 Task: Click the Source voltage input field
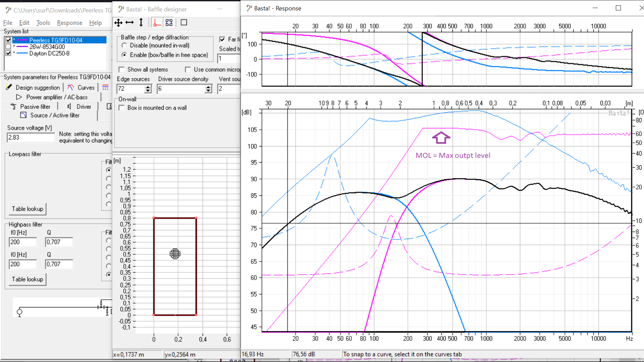coord(31,137)
